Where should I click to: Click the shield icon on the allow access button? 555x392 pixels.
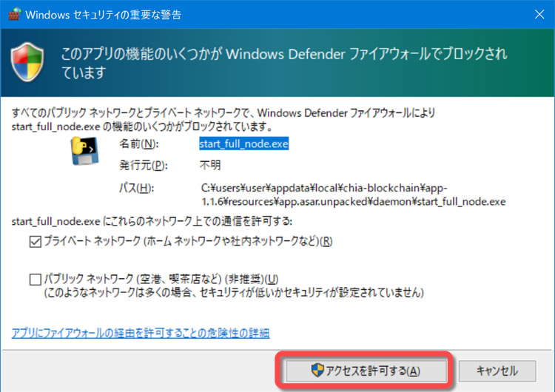click(317, 370)
